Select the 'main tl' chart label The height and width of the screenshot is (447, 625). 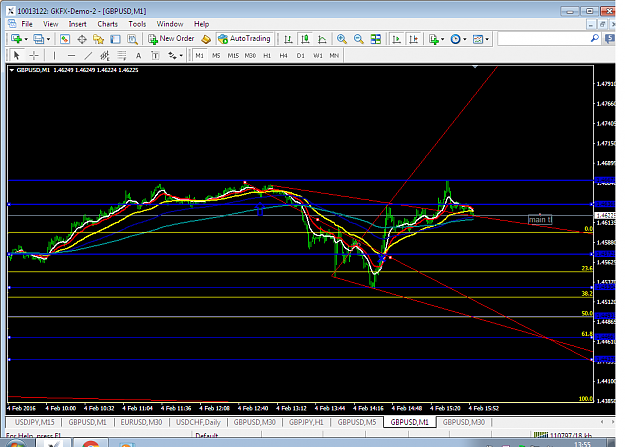point(540,219)
